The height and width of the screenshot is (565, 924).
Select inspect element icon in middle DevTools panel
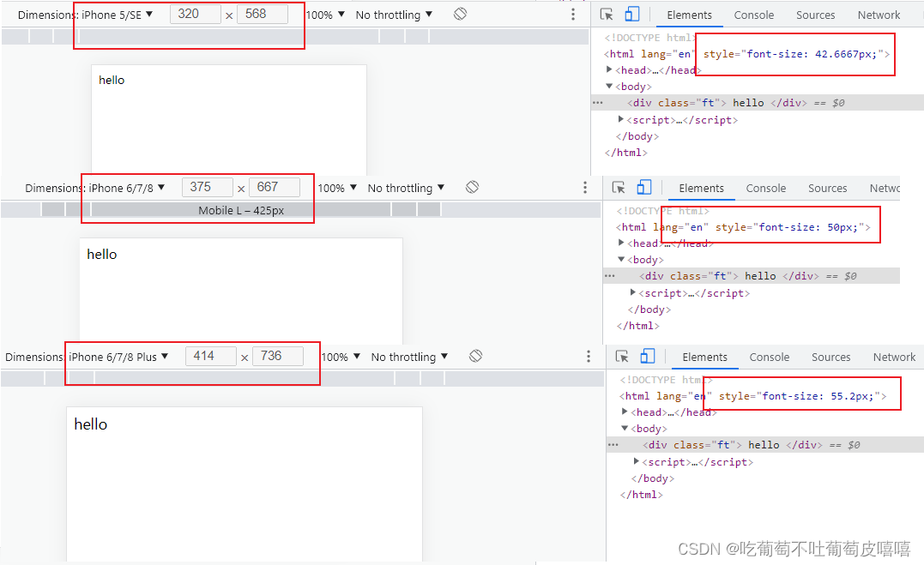619,188
